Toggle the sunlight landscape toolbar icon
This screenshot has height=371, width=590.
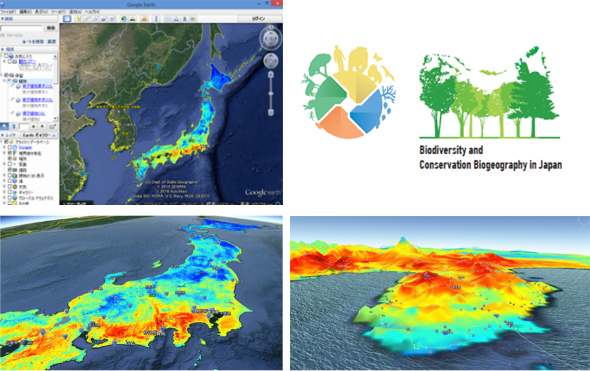pos(132,18)
